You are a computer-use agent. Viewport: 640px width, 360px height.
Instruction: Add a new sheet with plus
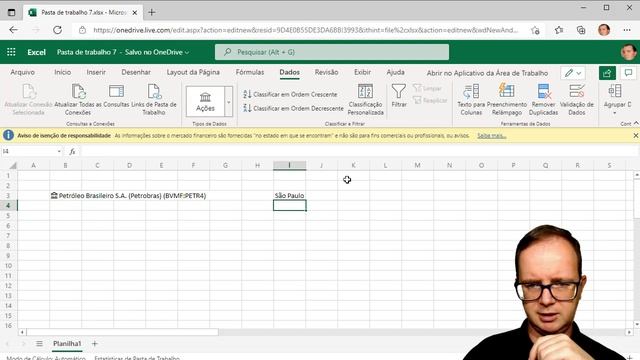95,344
